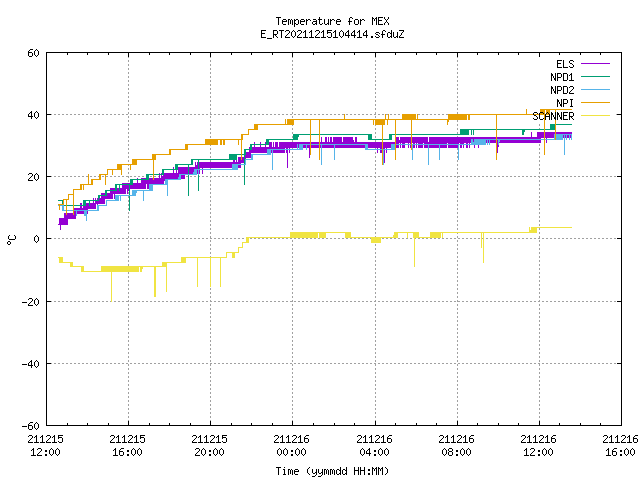
Task: Click the x-axis label '211215 20:00'
Action: pyautogui.click(x=209, y=446)
